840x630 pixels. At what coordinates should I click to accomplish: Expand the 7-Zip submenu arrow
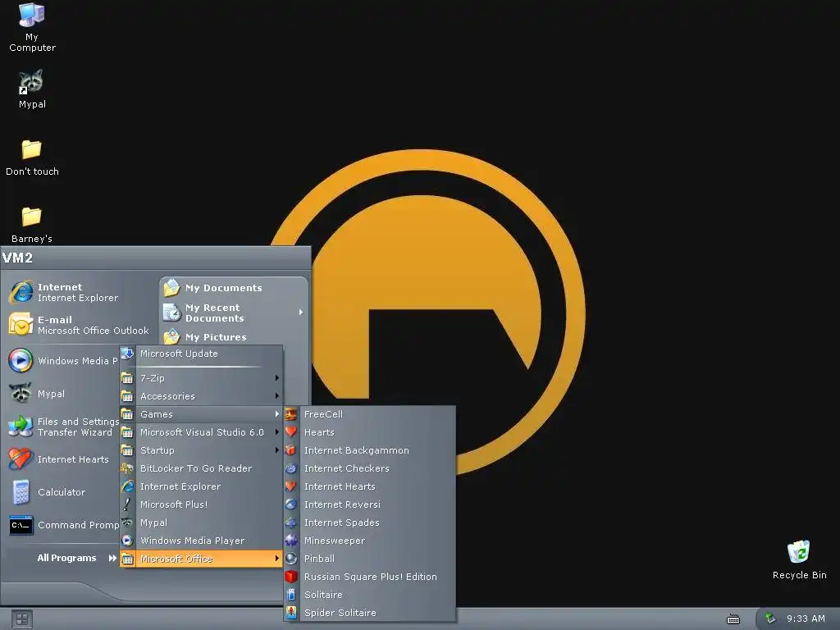pyautogui.click(x=277, y=377)
